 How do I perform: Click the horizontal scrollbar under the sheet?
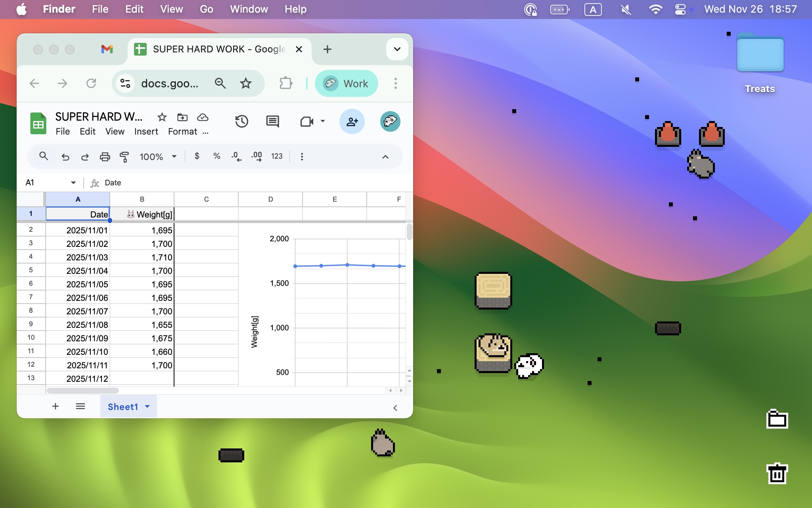point(83,391)
